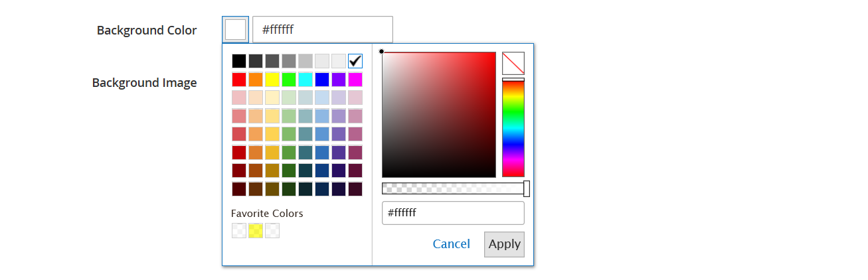Toggle the Background Color preview swatch
Viewport: 868px width, 280px height.
coord(236,30)
